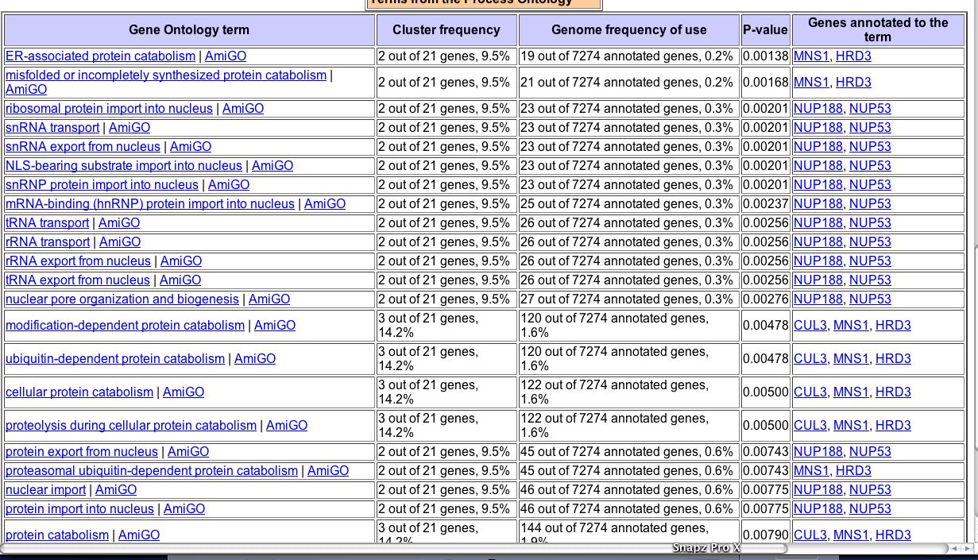Screen dimensions: 978x560
Task: Open the ER-associated protein catabolism term link
Action: tap(100, 56)
